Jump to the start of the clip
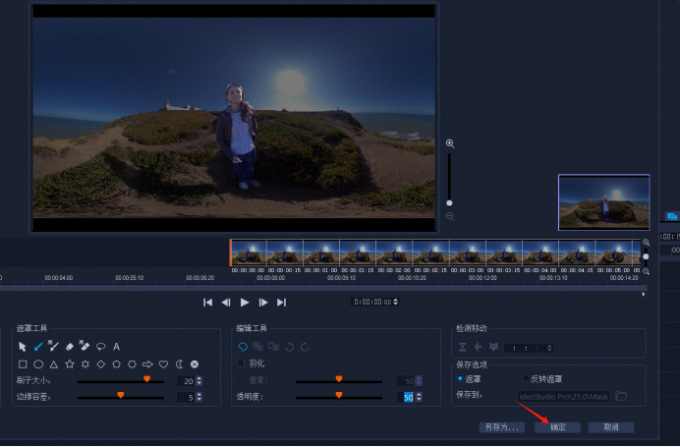680x447 pixels. [208, 302]
